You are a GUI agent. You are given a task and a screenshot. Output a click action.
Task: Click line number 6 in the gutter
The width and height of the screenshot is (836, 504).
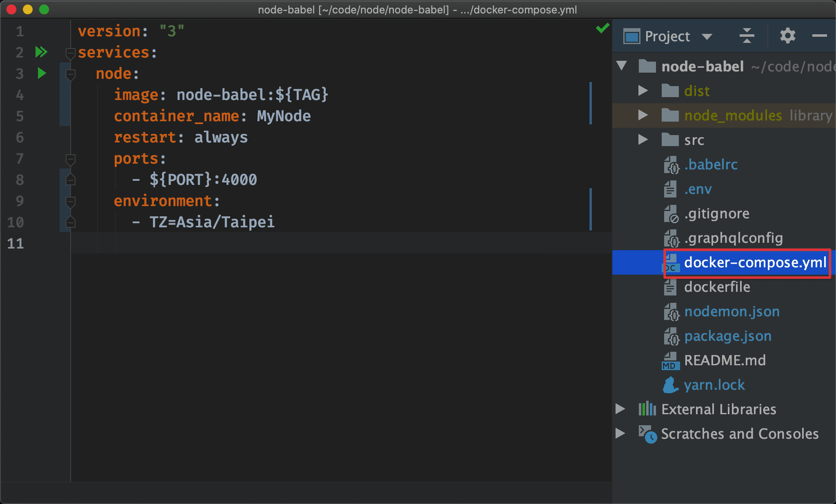point(20,137)
